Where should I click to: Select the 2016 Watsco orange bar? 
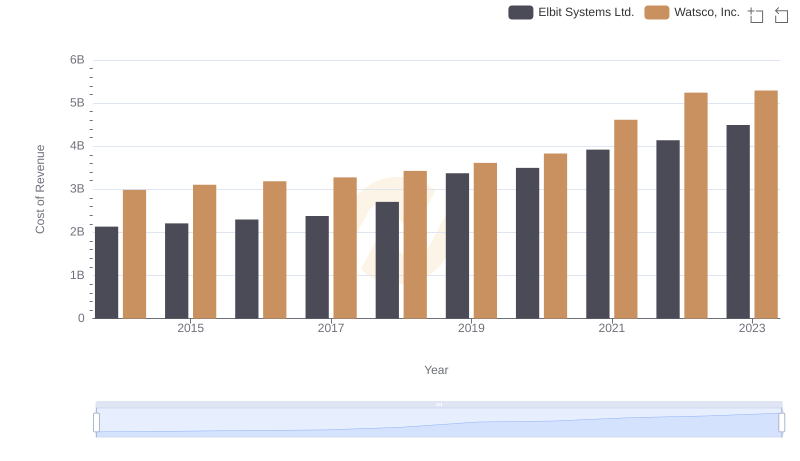274,250
